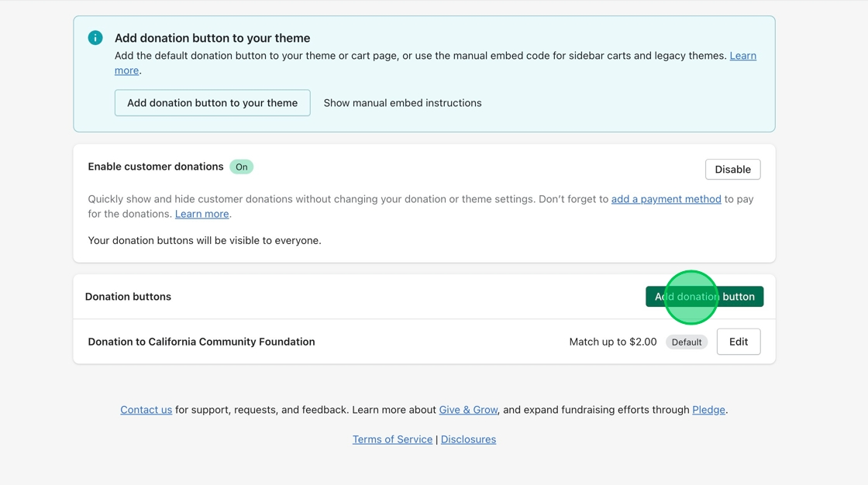868x485 pixels.
Task: Click text about donation buttons visible to everyone
Action: point(205,240)
